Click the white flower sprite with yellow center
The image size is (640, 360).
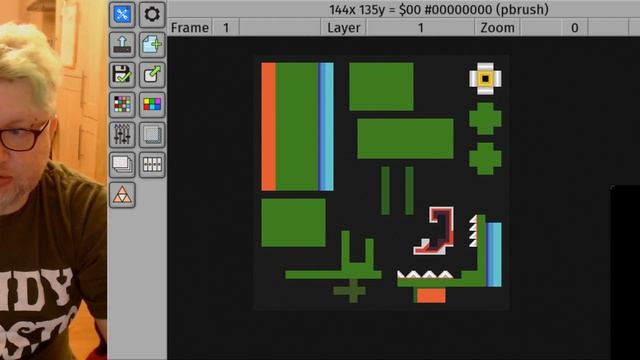(x=485, y=79)
